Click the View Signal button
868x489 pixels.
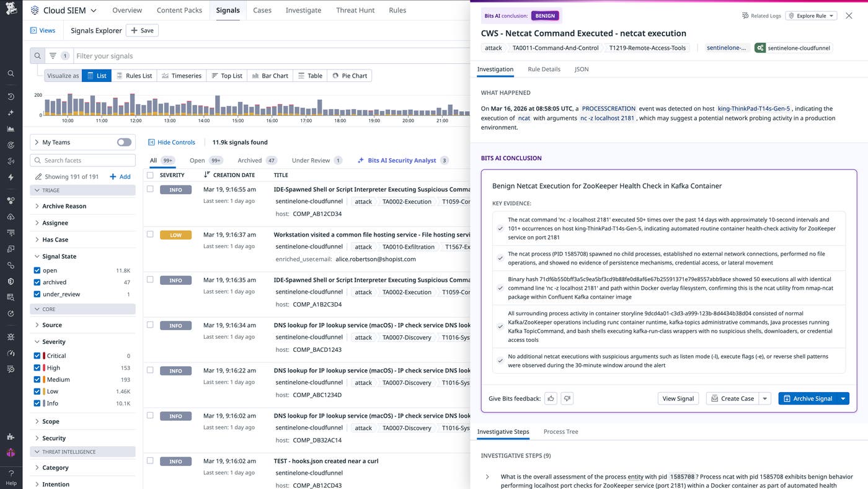point(678,398)
